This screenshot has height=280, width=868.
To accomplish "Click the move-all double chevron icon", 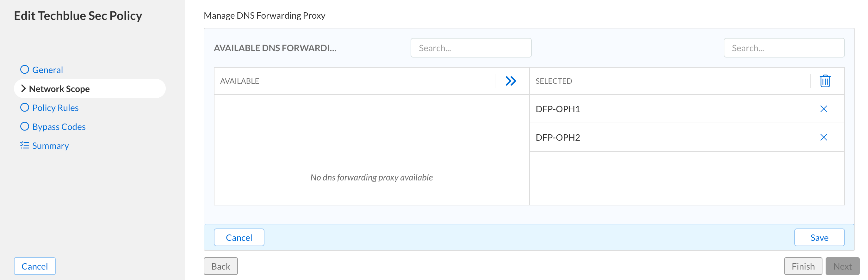I will pos(511,81).
